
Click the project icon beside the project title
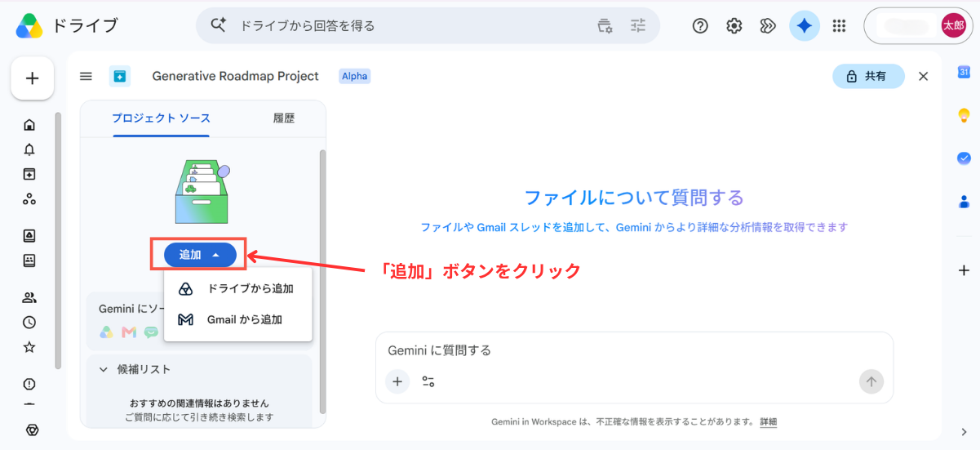(120, 76)
